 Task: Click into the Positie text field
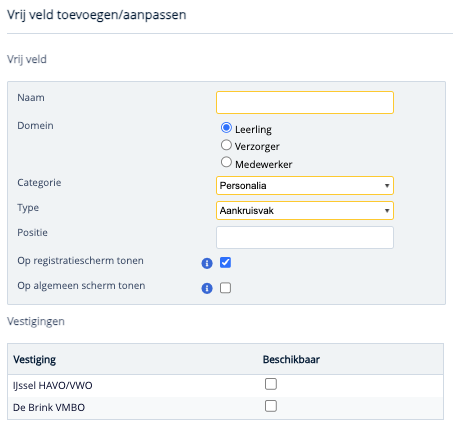pos(305,238)
